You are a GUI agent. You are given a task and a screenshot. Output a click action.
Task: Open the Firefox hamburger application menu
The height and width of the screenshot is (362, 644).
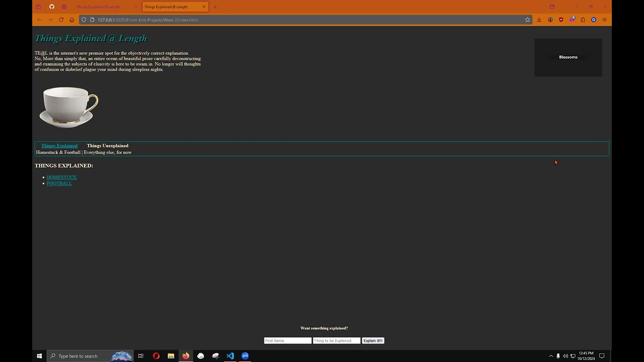(x=604, y=20)
